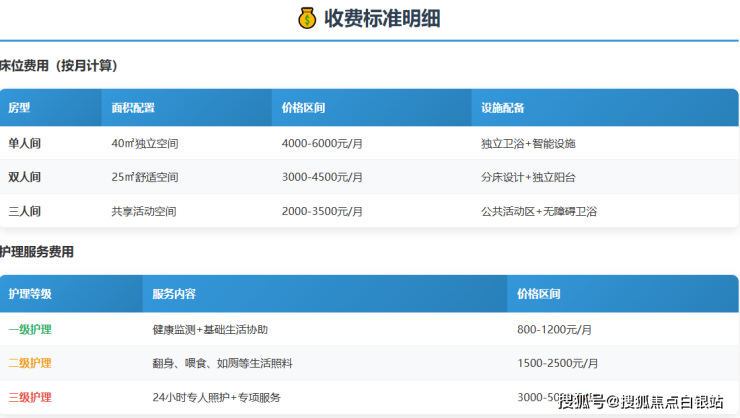Click the 收费标准明细 page title
740x418 pixels.
point(382,18)
